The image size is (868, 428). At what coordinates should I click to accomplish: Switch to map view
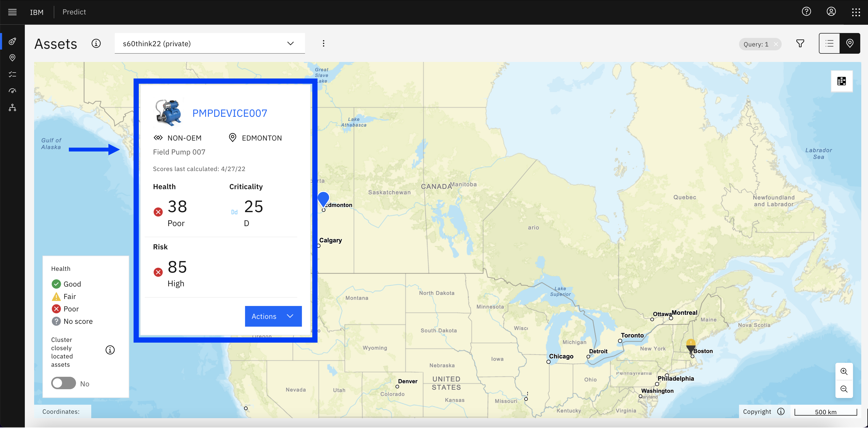(850, 44)
